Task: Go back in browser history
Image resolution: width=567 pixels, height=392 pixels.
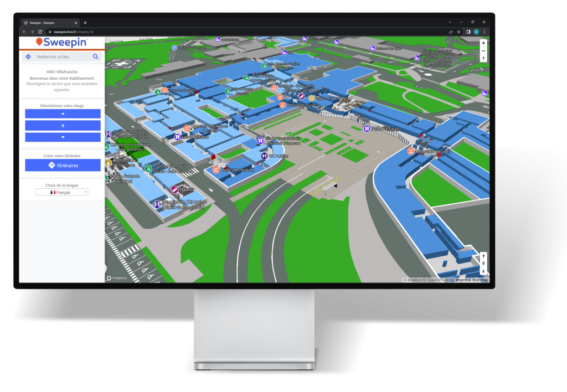Action: [x=24, y=32]
